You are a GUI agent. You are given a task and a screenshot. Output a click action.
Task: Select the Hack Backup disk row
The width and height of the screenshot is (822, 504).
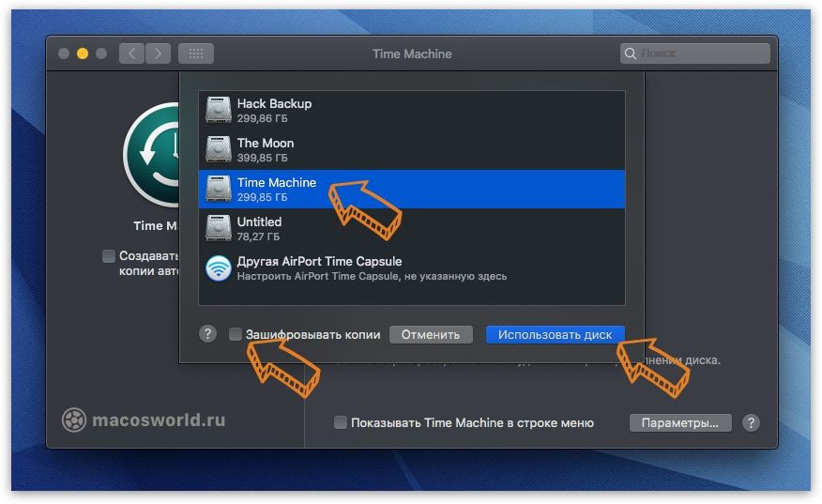tap(412, 111)
